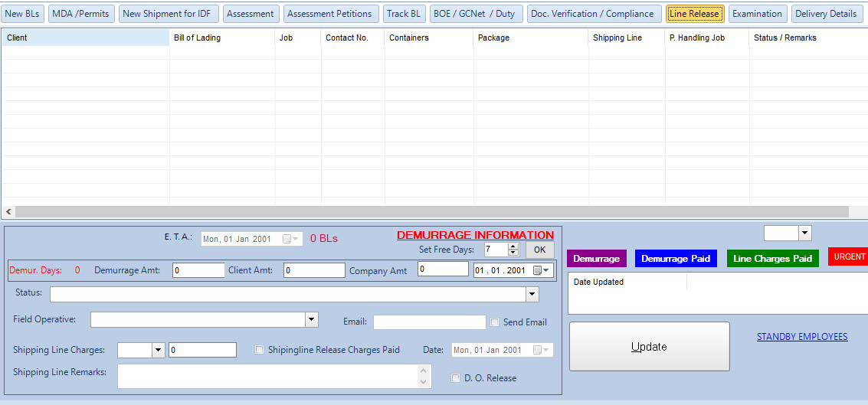
Task: Tick the Send Email checkbox
Action: tap(495, 322)
